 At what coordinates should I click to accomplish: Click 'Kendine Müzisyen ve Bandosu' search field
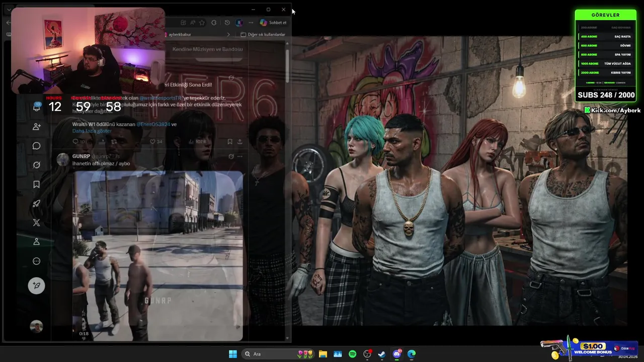pyautogui.click(x=207, y=49)
